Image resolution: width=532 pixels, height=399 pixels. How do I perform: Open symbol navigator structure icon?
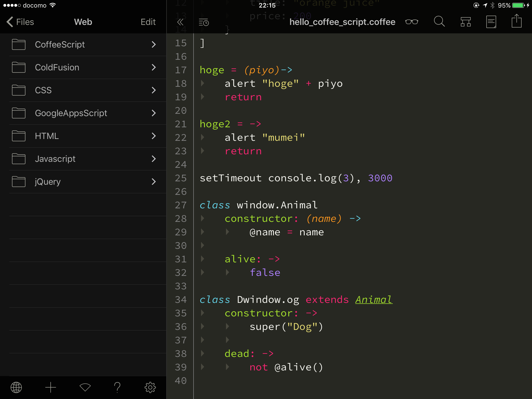[465, 22]
